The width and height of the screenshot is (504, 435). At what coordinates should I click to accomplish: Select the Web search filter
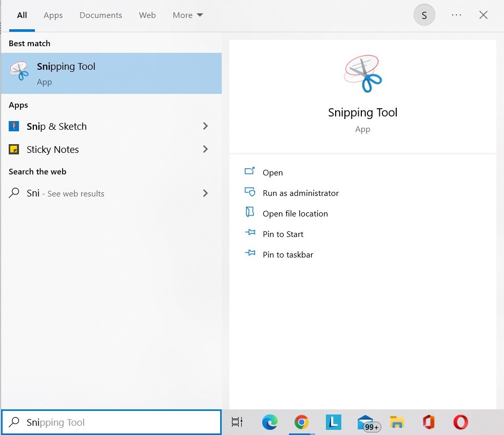click(147, 15)
